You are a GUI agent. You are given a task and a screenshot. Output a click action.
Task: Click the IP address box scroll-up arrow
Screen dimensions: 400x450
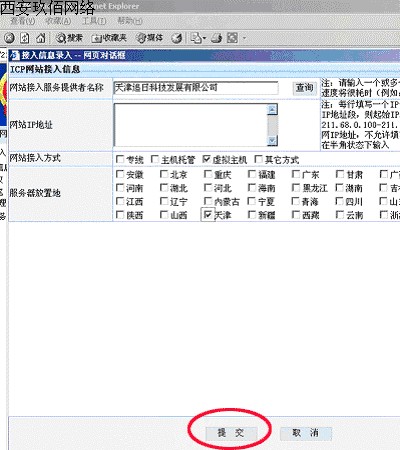click(x=272, y=109)
